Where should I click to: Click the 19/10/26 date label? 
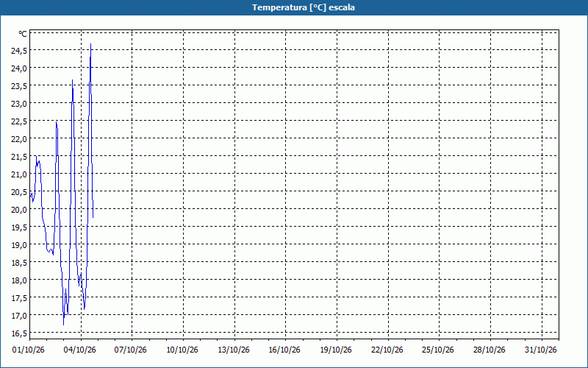[x=336, y=350]
